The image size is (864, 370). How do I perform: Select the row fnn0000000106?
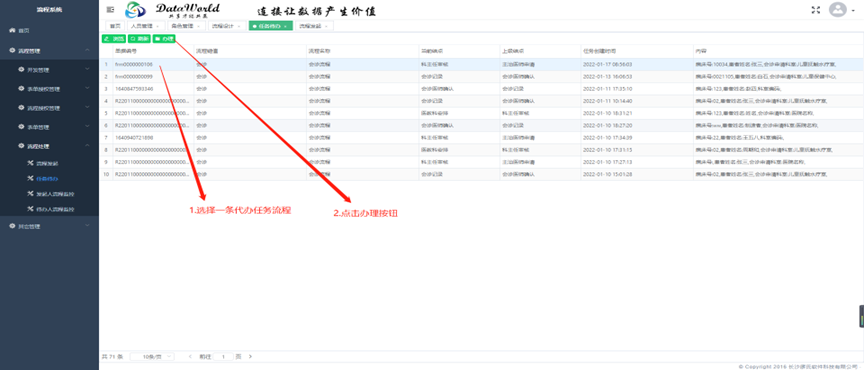(480, 65)
